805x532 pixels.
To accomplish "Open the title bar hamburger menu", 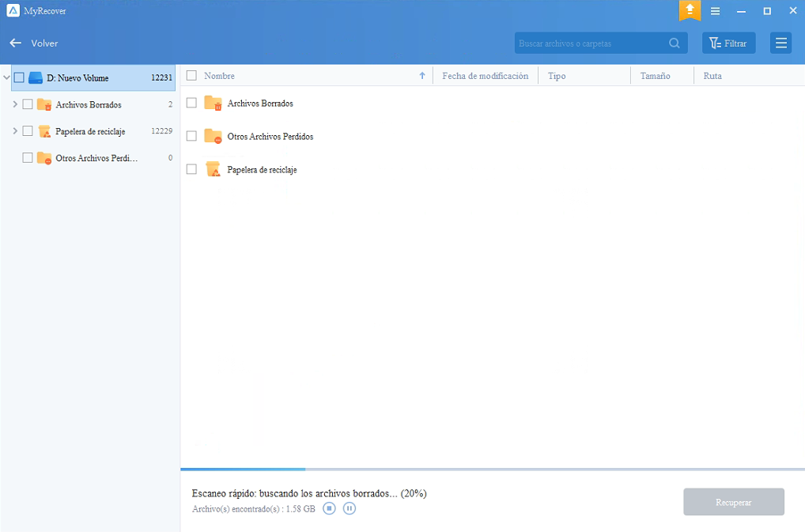I will click(715, 11).
